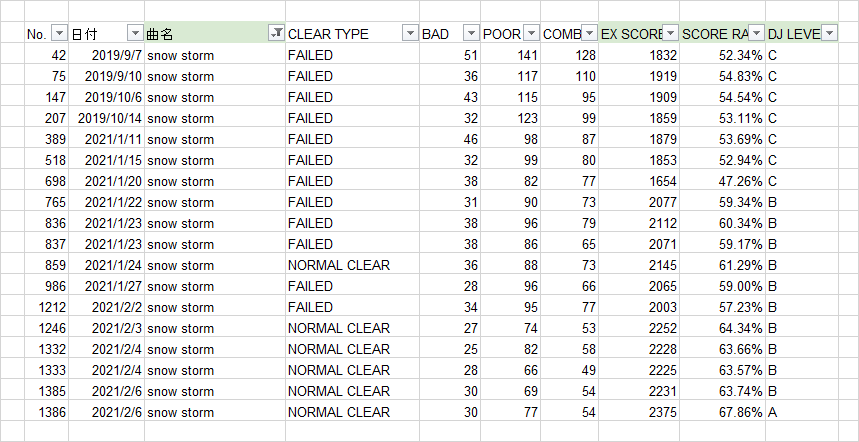Viewport: 859px width, 442px height.
Task: Open the COMBO column filter arrow
Action: pos(589,33)
